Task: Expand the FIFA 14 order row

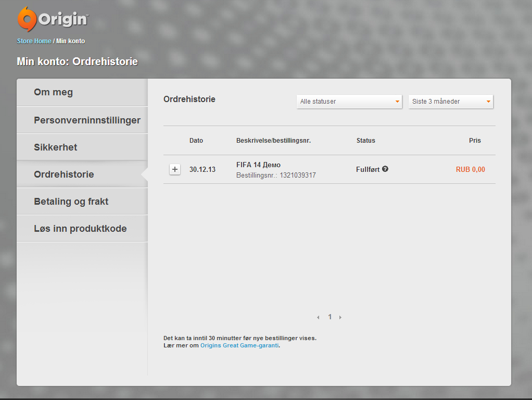Action: coord(175,169)
